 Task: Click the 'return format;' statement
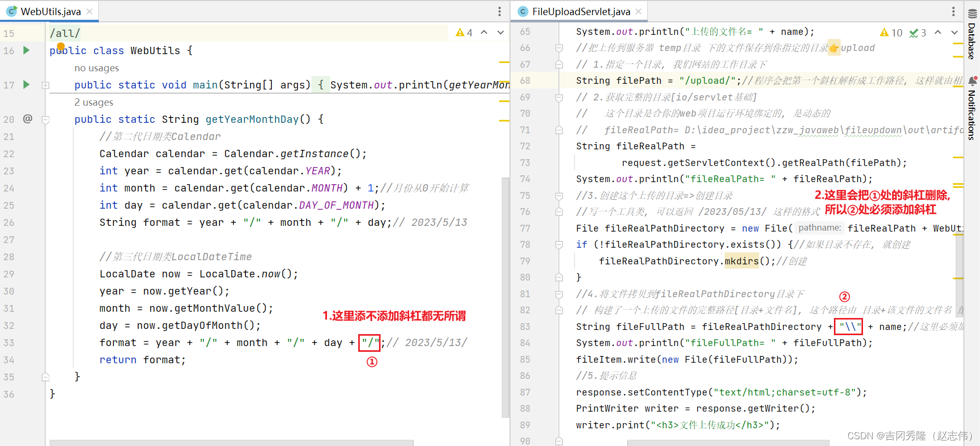click(142, 360)
